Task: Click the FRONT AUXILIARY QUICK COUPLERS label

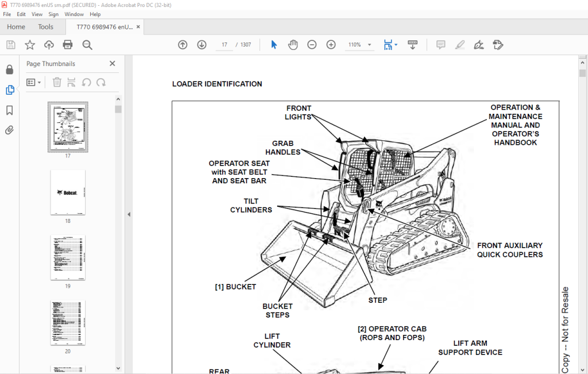Action: (510, 250)
